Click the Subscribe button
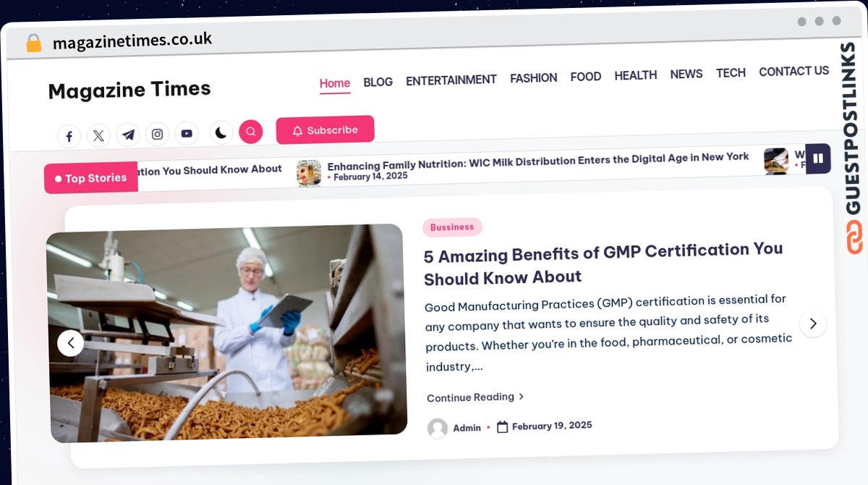 point(325,130)
